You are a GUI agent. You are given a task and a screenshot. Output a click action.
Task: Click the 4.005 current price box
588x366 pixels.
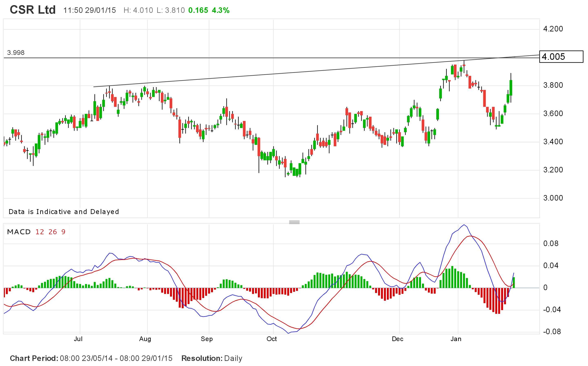click(561, 57)
